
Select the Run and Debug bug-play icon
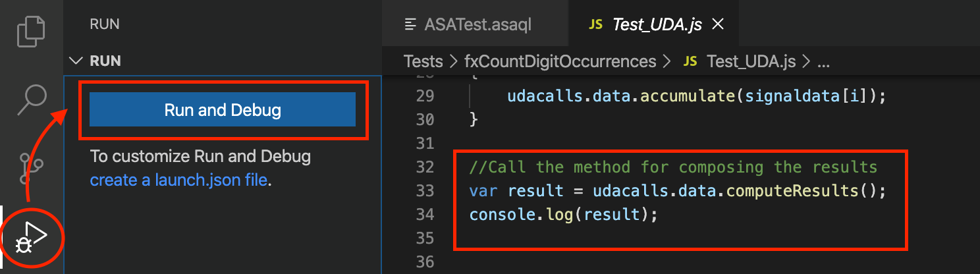(x=32, y=238)
